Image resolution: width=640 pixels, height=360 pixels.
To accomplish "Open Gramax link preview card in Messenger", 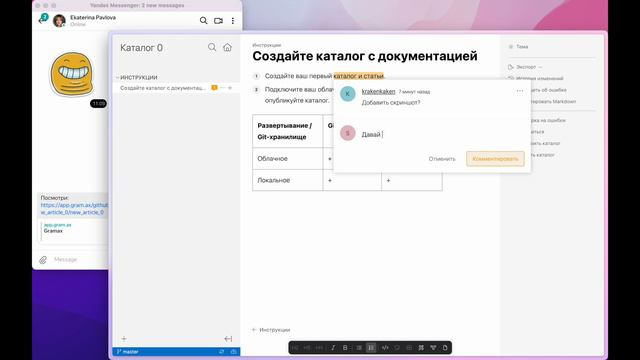I will (73, 231).
